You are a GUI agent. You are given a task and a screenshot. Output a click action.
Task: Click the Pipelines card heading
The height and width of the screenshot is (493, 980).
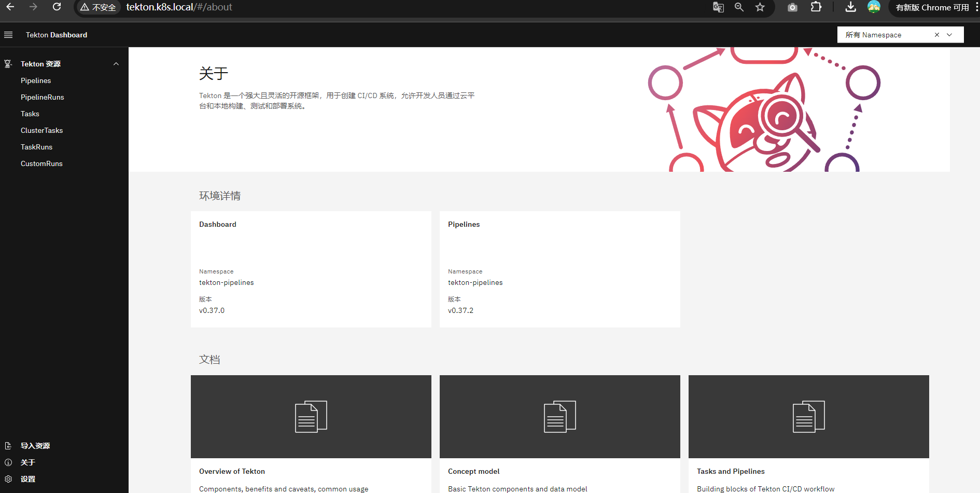point(464,224)
